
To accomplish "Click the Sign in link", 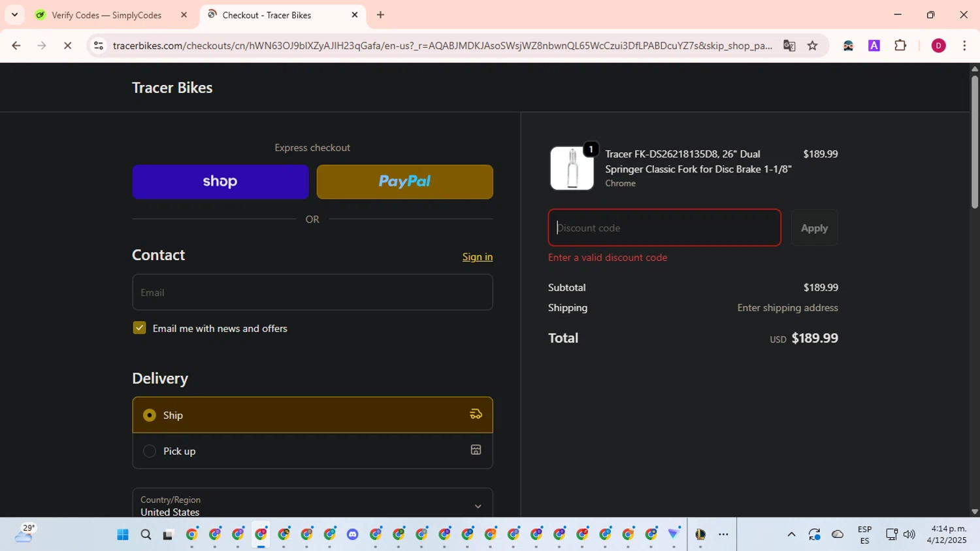I will (478, 257).
